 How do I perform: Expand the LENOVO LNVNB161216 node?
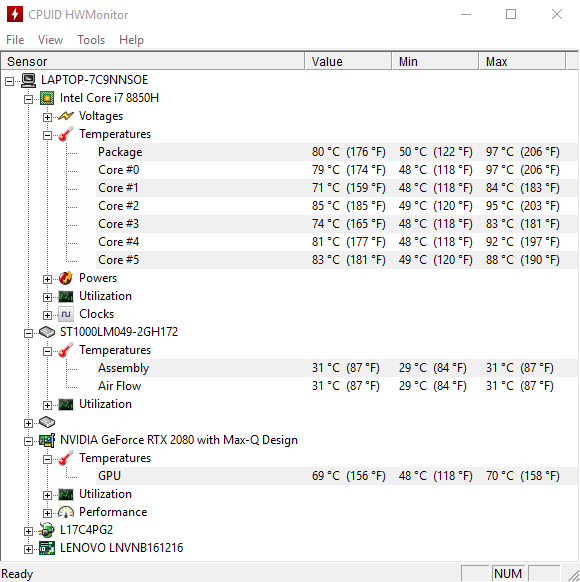[x=28, y=550]
